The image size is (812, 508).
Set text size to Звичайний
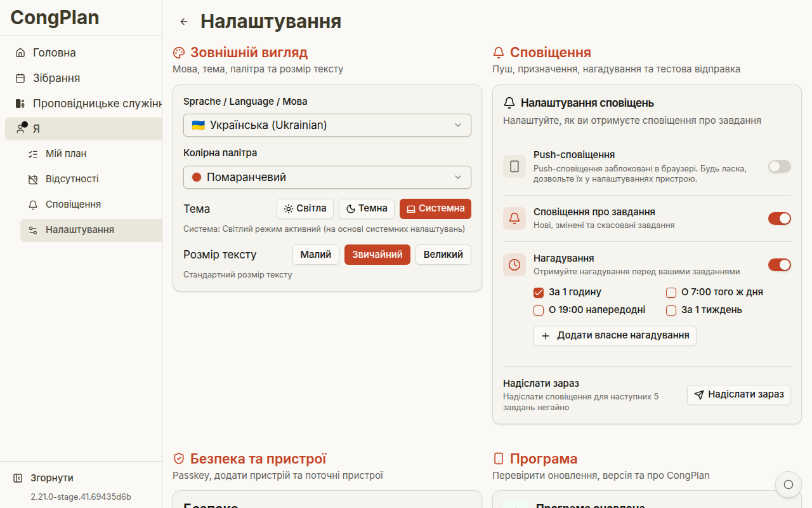point(377,255)
